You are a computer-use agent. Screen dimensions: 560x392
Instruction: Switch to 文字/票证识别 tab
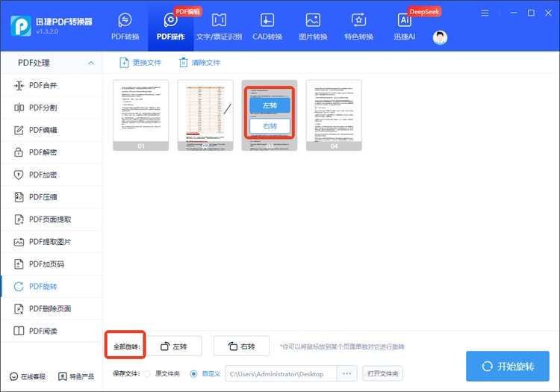coord(219,26)
